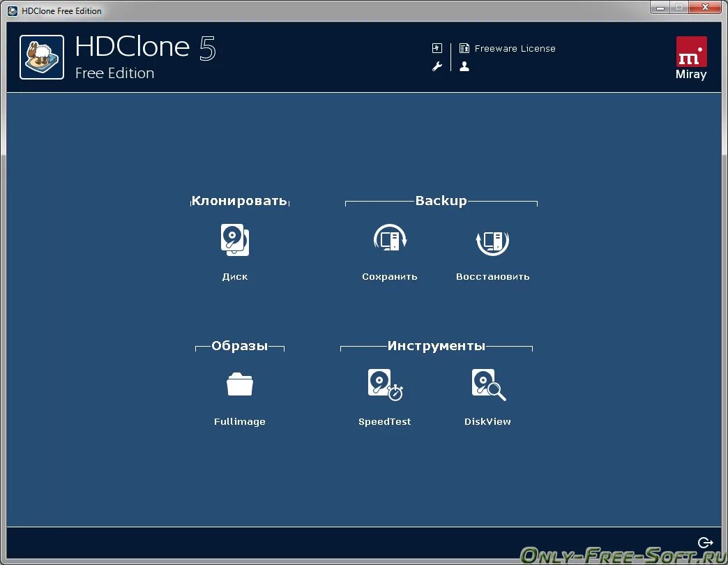Select the Инструменты section heading
The image size is (728, 565).
coord(437,346)
